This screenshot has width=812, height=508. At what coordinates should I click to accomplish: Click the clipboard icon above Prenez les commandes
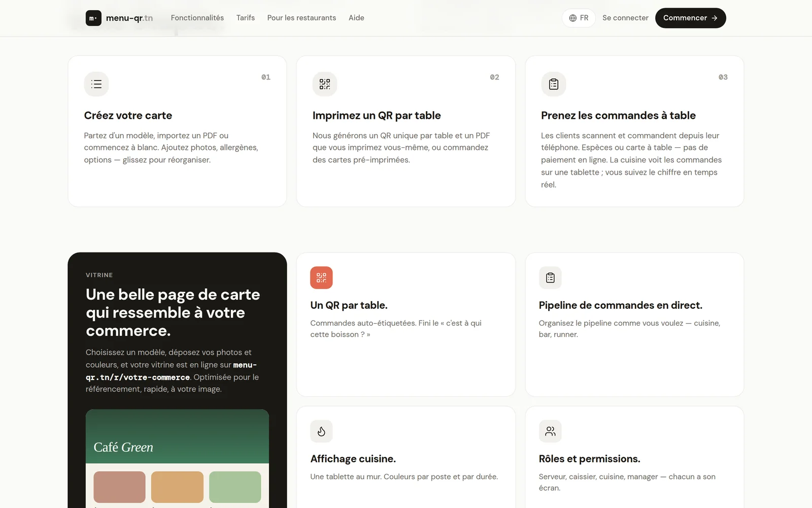(x=554, y=84)
